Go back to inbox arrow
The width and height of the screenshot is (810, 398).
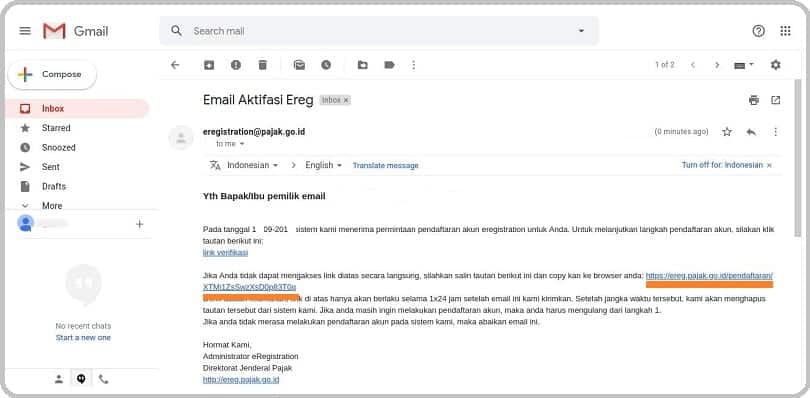pyautogui.click(x=175, y=65)
